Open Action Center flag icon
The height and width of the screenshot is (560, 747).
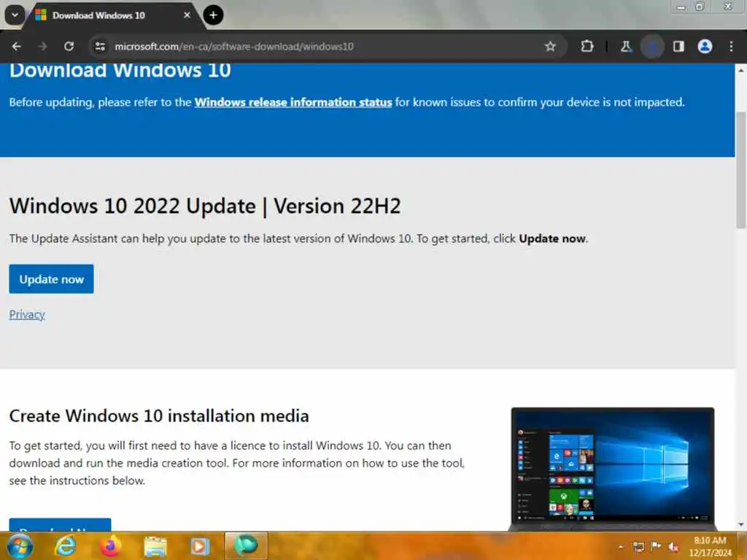[656, 546]
